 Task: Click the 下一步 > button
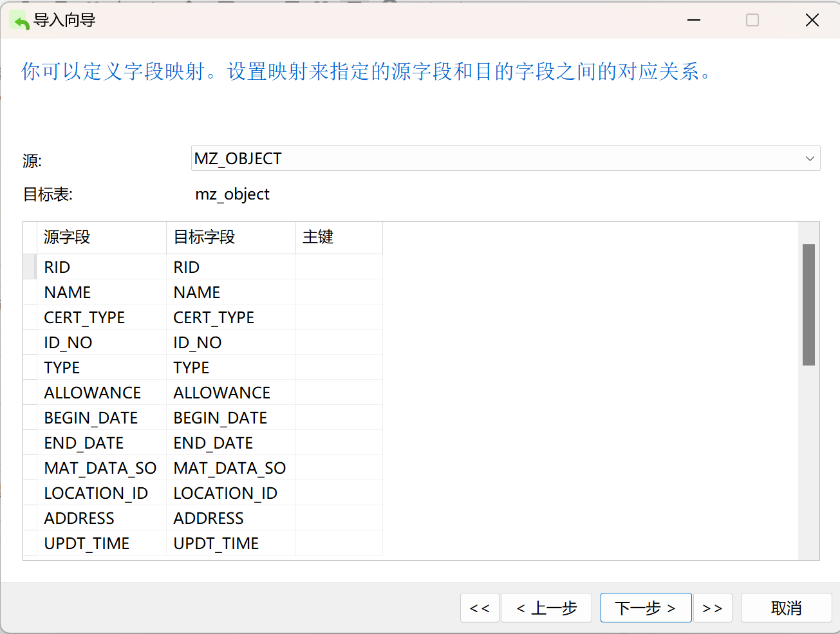[646, 608]
